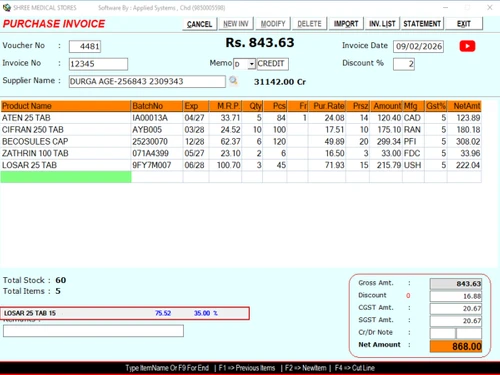Select the CIFRAN 250 TAB row

coord(241,130)
